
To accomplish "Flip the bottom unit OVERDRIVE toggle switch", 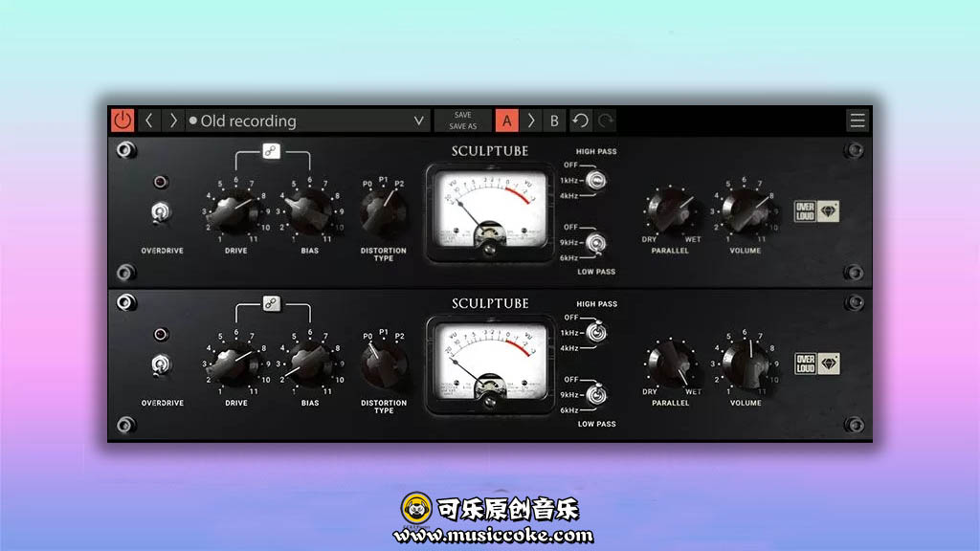I will pyautogui.click(x=161, y=364).
